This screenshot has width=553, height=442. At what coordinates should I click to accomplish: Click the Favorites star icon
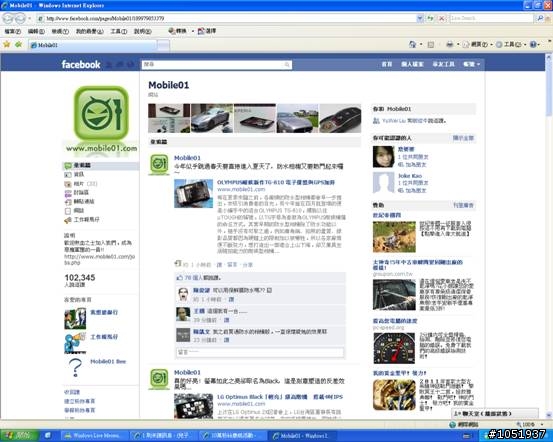(7, 44)
